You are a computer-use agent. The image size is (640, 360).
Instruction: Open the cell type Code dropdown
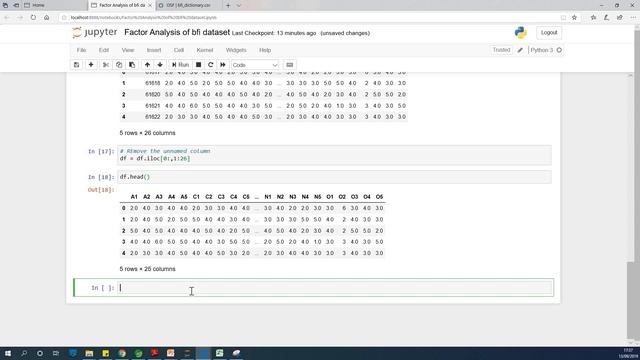(x=255, y=65)
